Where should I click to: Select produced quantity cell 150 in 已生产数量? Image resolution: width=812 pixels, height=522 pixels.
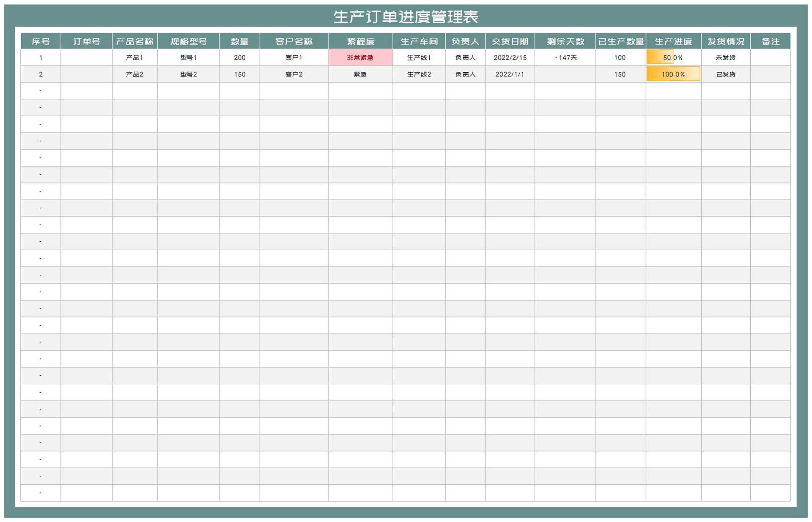pos(621,74)
